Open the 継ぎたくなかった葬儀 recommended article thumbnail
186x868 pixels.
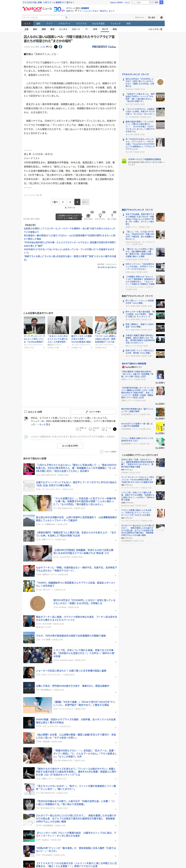point(82,325)
